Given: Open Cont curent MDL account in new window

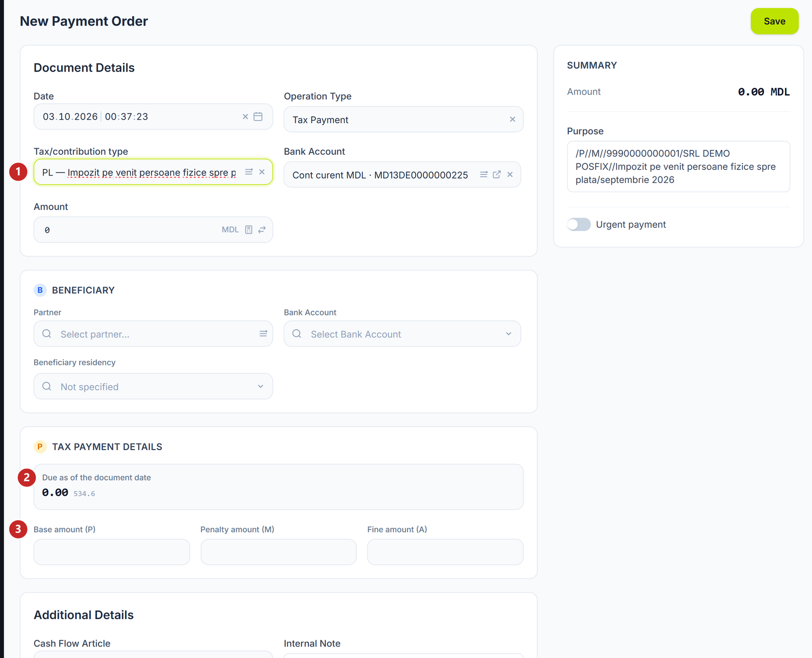Looking at the screenshot, I should point(496,175).
